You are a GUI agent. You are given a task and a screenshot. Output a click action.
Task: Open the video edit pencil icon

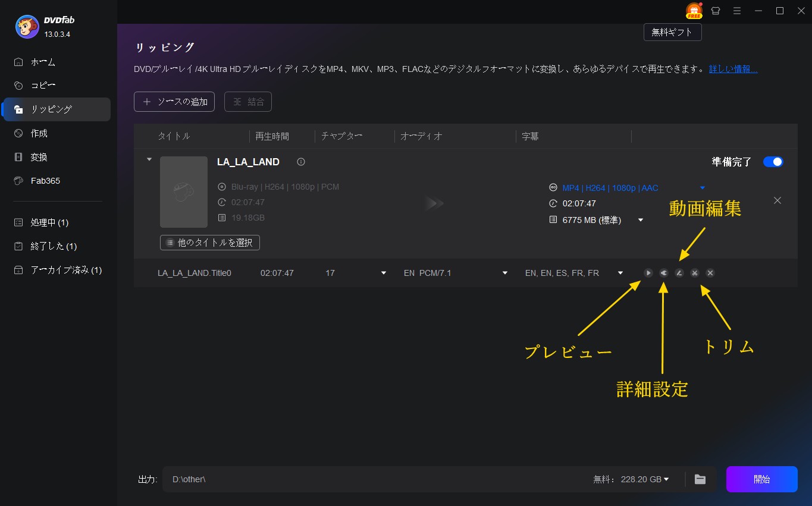679,273
